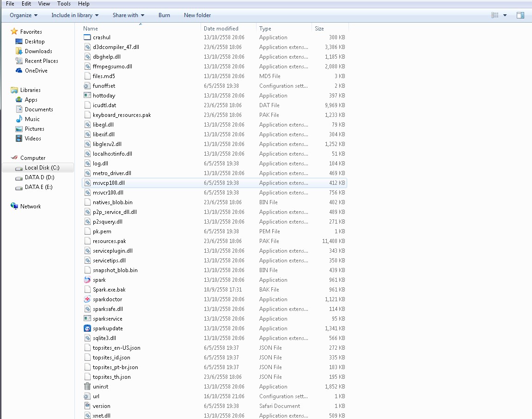Open the Tools menu
The image size is (532, 419).
(x=64, y=4)
